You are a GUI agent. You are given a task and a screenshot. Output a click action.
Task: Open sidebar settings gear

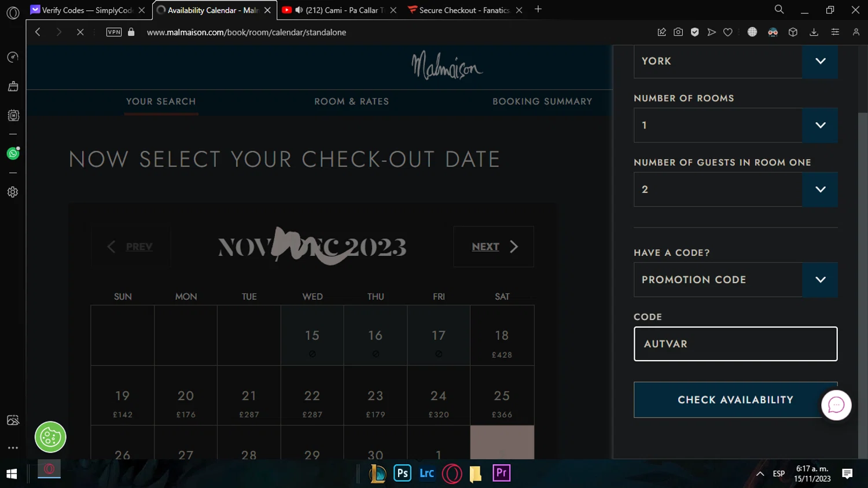[x=13, y=192]
